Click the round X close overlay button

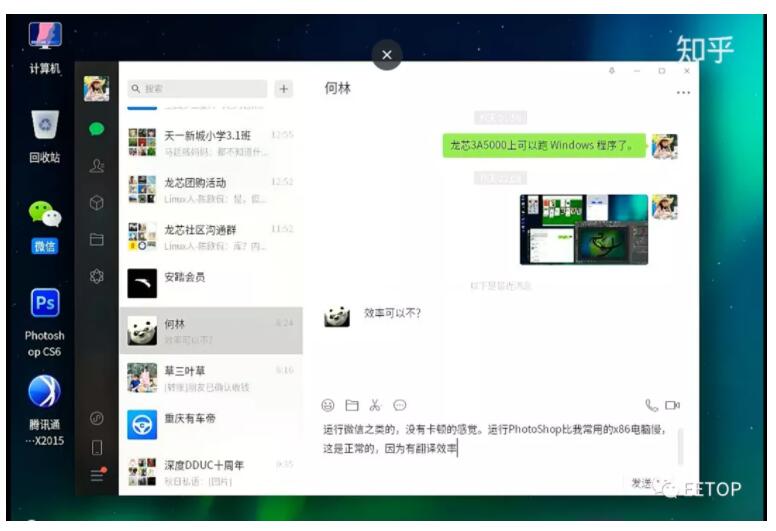(387, 55)
